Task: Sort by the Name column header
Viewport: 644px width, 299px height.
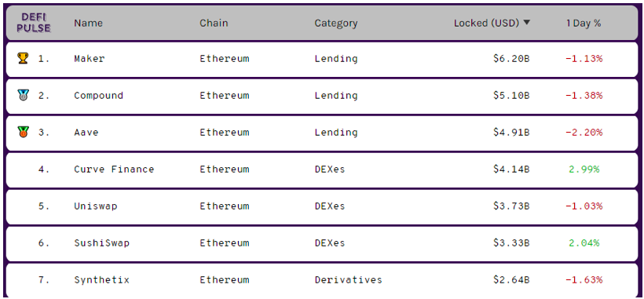Action: tap(88, 23)
